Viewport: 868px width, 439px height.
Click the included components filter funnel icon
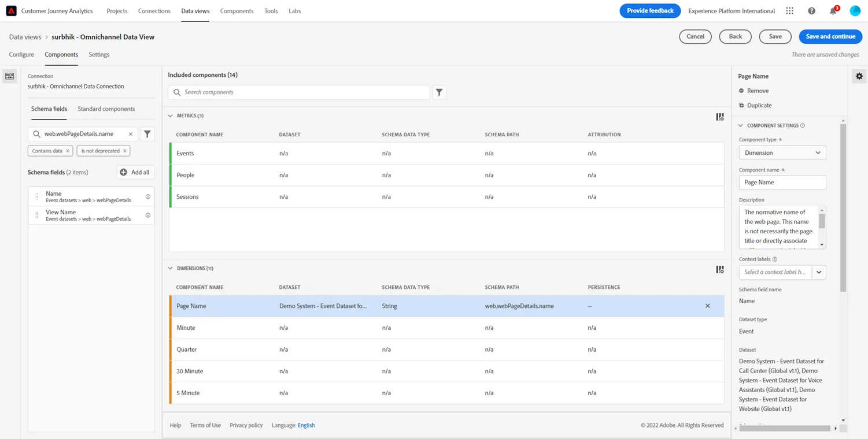pyautogui.click(x=439, y=92)
